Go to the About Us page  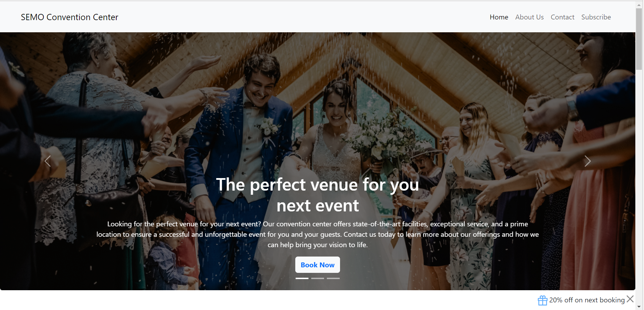[529, 17]
